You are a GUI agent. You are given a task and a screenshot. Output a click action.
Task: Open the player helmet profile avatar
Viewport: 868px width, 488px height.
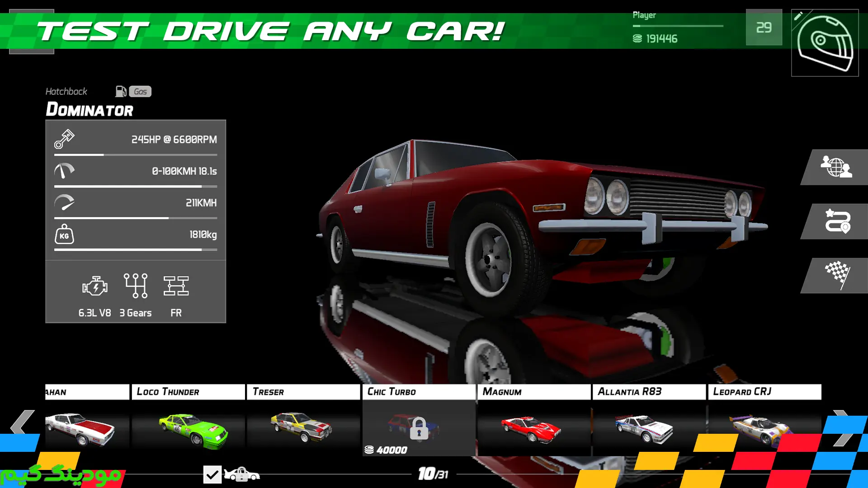(825, 44)
